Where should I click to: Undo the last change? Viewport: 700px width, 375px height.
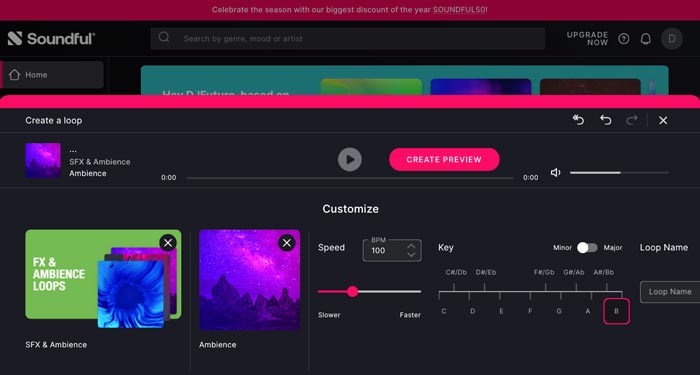605,120
